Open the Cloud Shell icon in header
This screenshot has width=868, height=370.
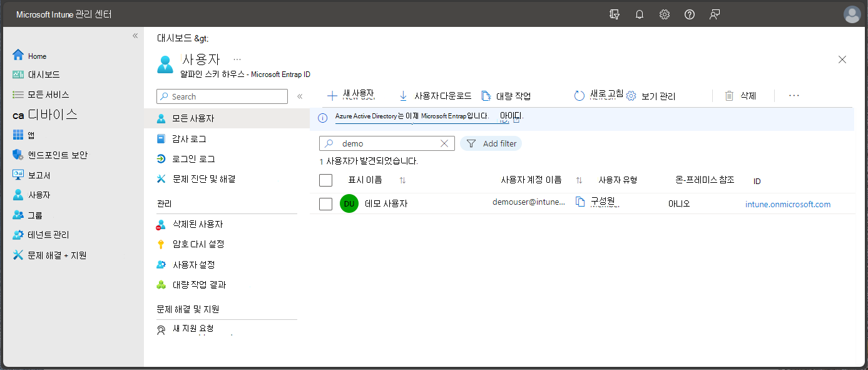click(x=615, y=14)
